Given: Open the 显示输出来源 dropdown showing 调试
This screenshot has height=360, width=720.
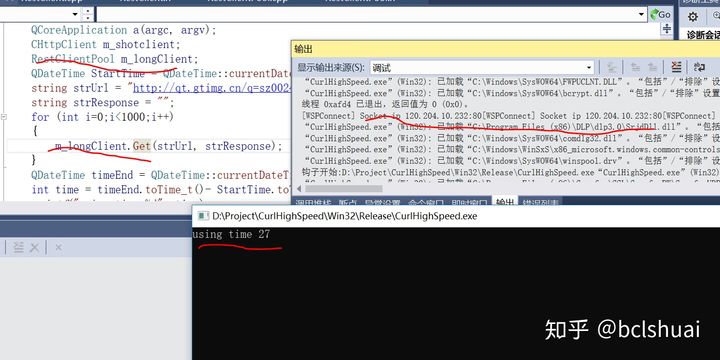Looking at the screenshot, I should [482, 68].
